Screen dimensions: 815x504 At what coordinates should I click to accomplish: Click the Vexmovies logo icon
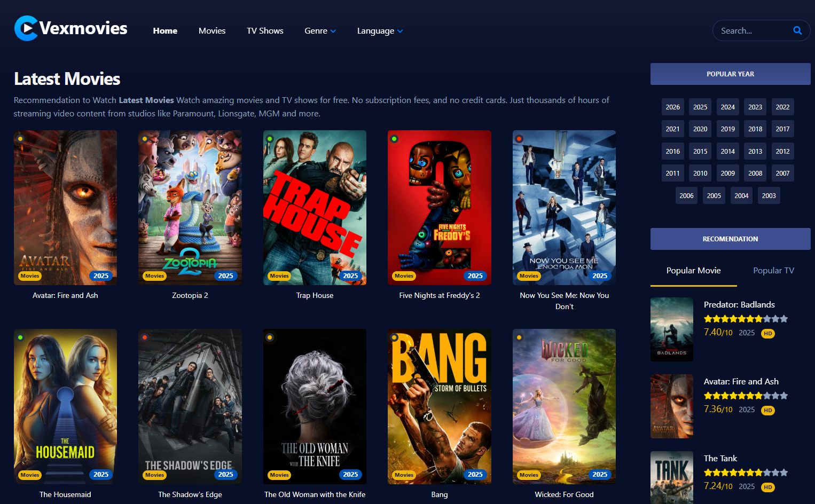coord(26,28)
